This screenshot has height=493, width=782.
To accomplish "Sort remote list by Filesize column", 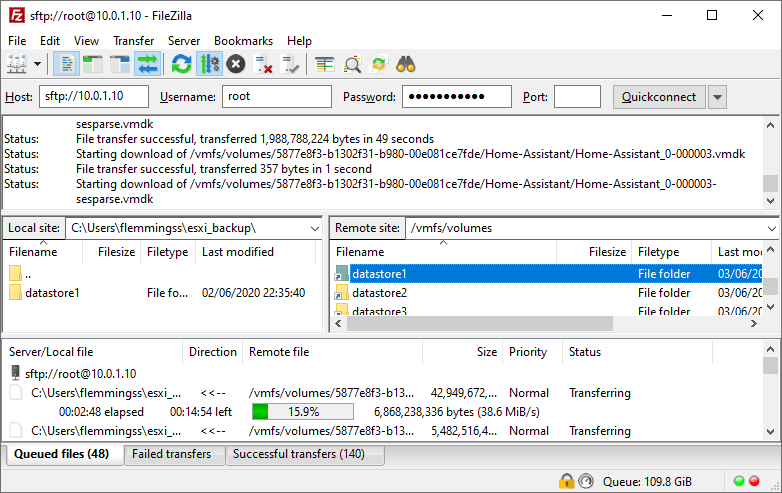I will 594,252.
